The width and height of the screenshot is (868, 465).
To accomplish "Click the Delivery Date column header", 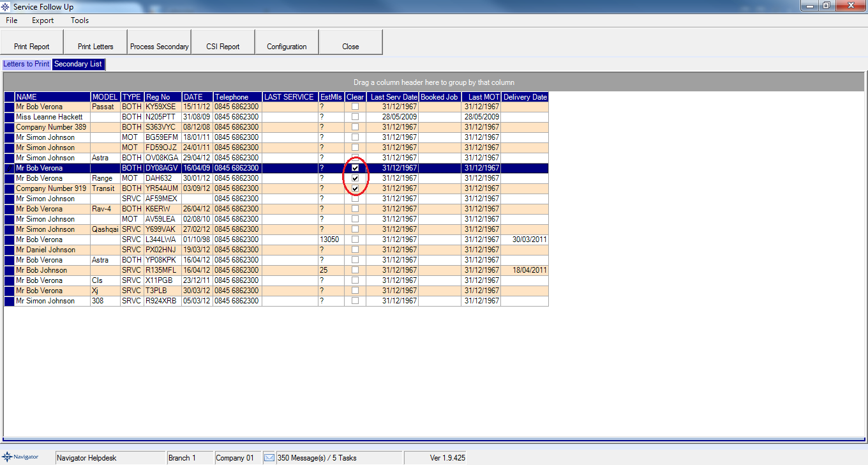I will [x=525, y=97].
